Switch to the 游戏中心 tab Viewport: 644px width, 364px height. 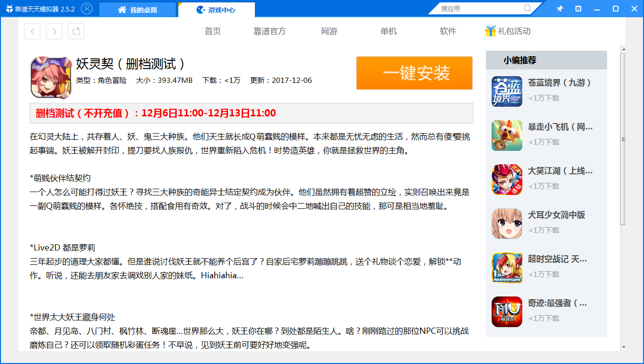[x=216, y=10]
